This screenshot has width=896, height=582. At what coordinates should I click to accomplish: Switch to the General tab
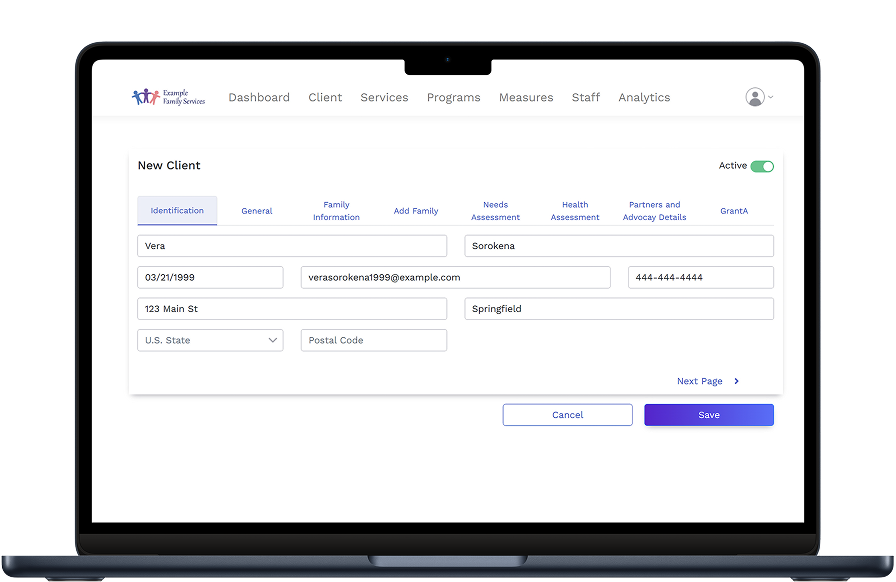257,211
